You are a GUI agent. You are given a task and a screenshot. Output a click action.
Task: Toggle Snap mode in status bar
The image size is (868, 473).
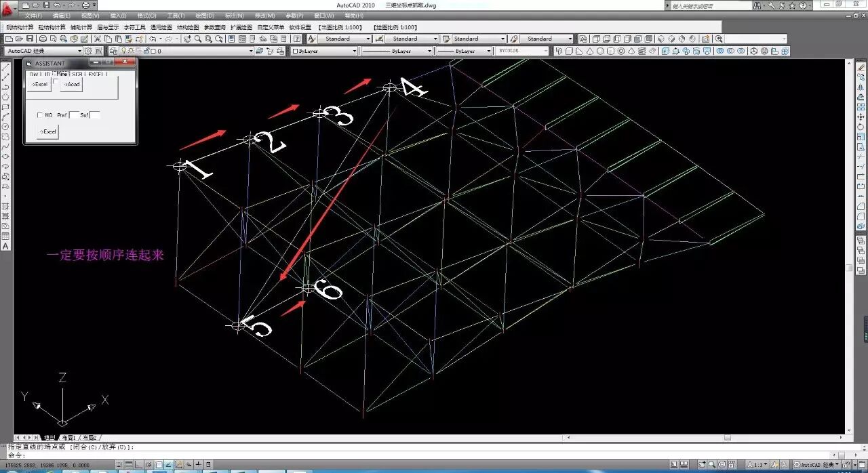click(x=119, y=465)
